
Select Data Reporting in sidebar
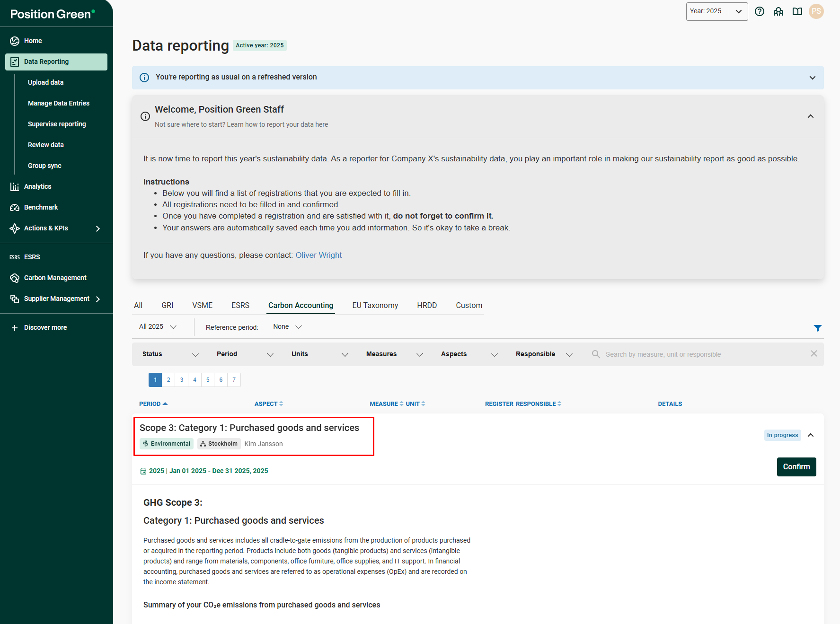pyautogui.click(x=56, y=62)
